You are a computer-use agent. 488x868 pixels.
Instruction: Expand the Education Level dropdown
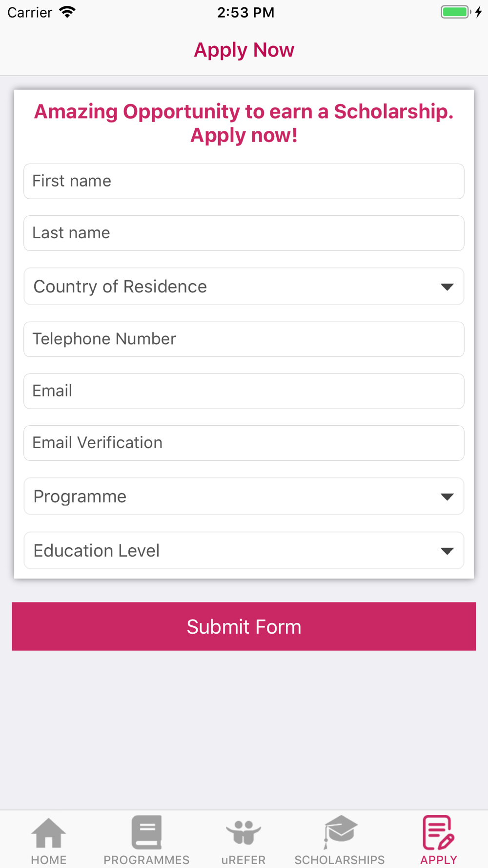click(x=244, y=551)
